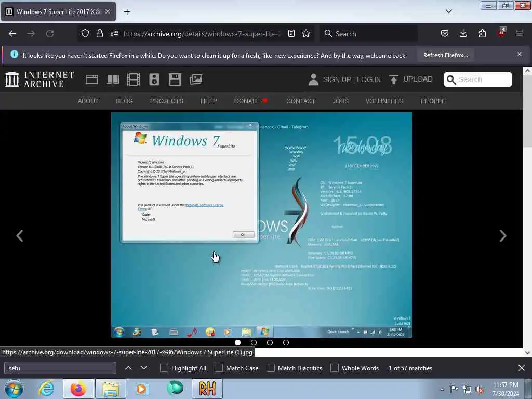Bookmark this page with the star icon

[x=306, y=34]
